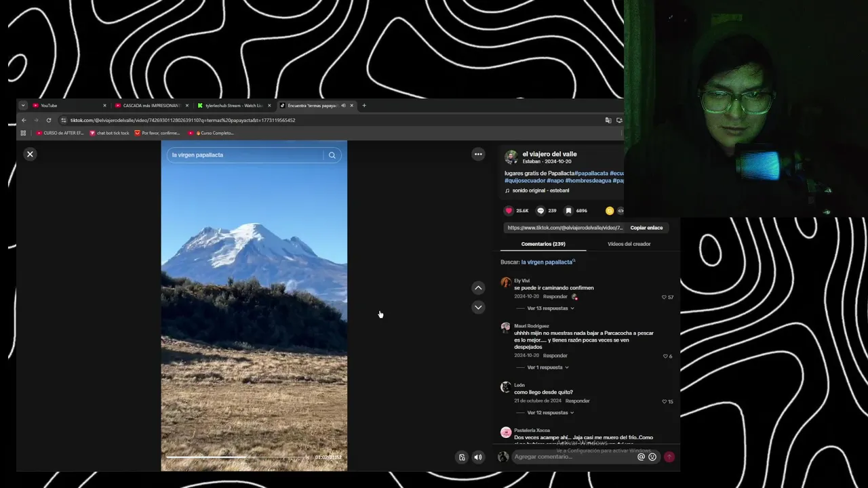Open Pastelería Xocoa commenter name

[532, 430]
